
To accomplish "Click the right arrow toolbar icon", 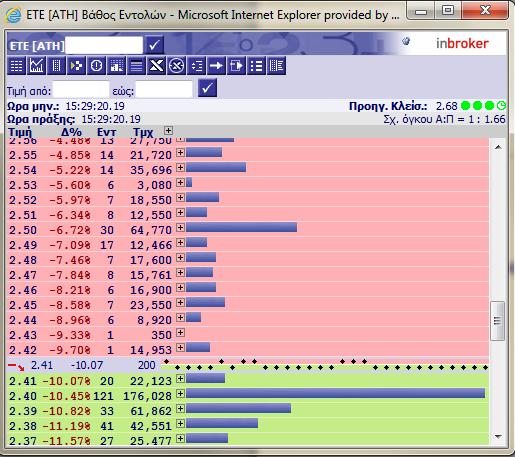I will (x=216, y=65).
